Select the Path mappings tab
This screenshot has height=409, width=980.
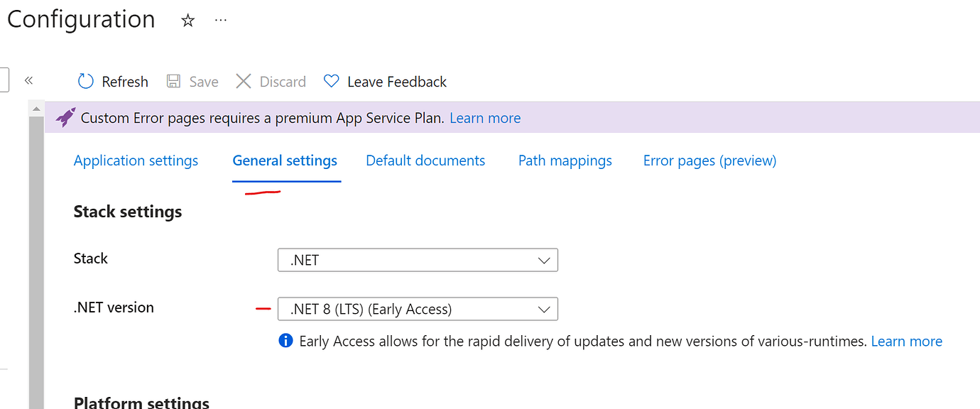pyautogui.click(x=565, y=160)
